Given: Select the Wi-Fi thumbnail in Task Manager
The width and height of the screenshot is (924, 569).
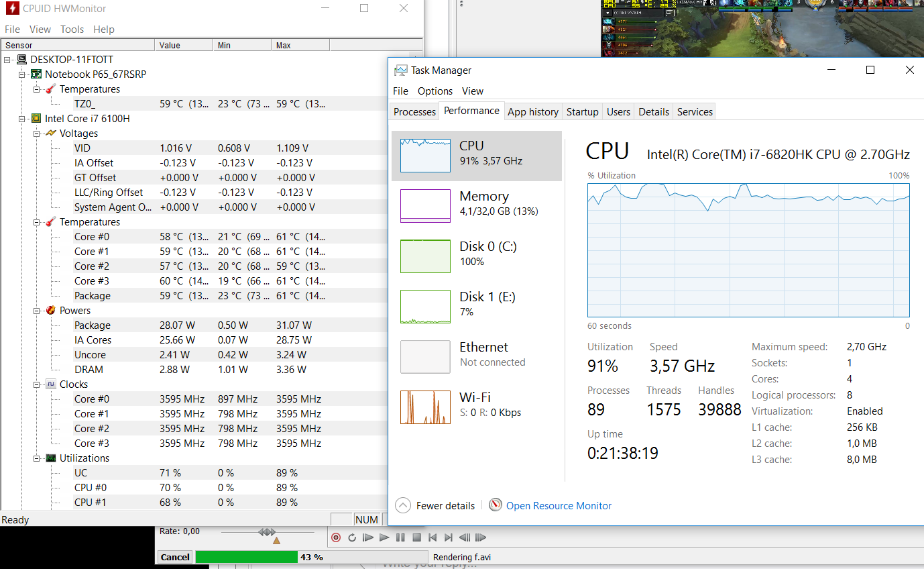Looking at the screenshot, I should click(425, 407).
